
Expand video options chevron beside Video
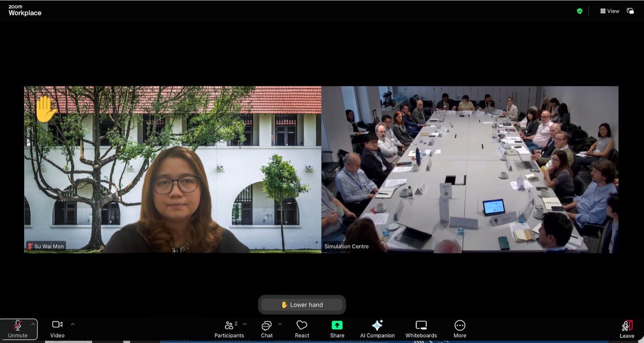coord(72,324)
